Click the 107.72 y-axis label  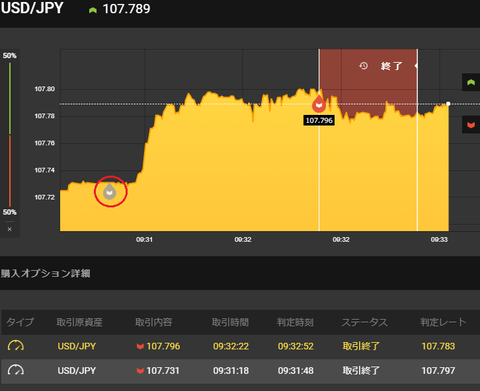tap(45, 197)
